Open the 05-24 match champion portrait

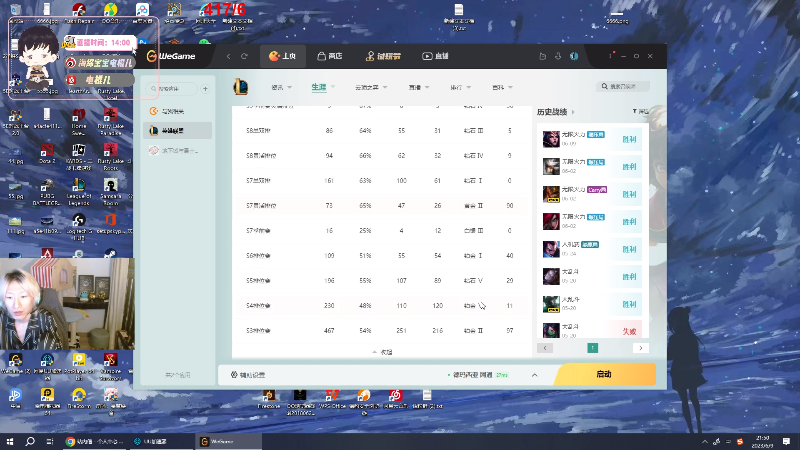[551, 249]
